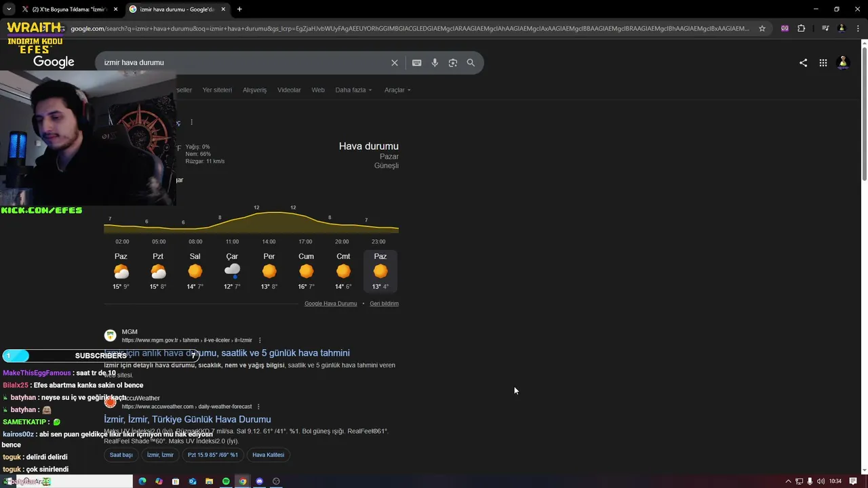This screenshot has height=488, width=868.
Task: Focus the Chrome address bar URL
Action: click(x=410, y=28)
